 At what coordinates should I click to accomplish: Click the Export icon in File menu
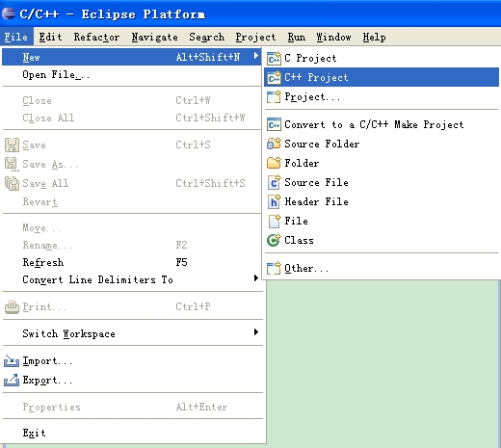click(12, 381)
